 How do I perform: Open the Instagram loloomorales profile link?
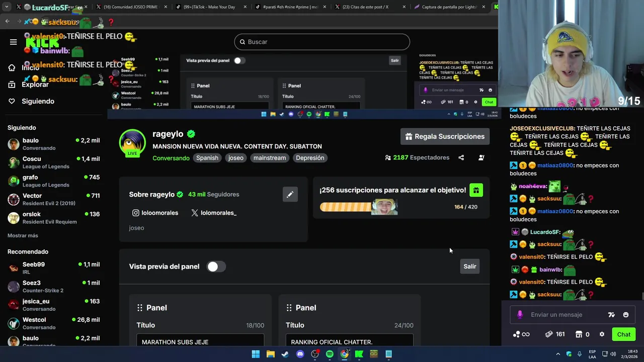155,213
